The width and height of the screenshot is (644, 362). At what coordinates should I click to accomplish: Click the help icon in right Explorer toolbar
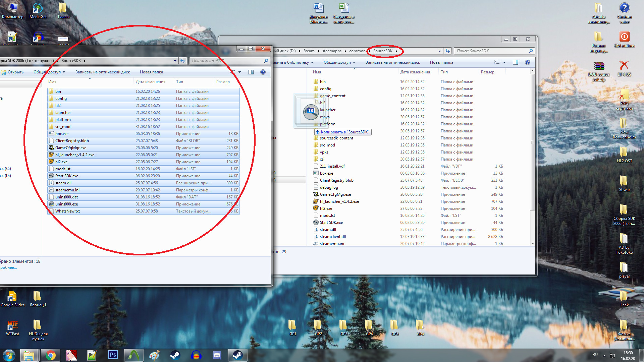pyautogui.click(x=528, y=62)
